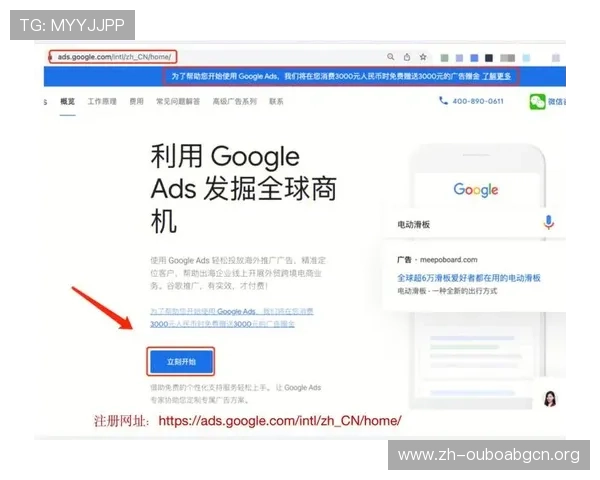Open the green WeChat icon
600x480 pixels.
537,101
